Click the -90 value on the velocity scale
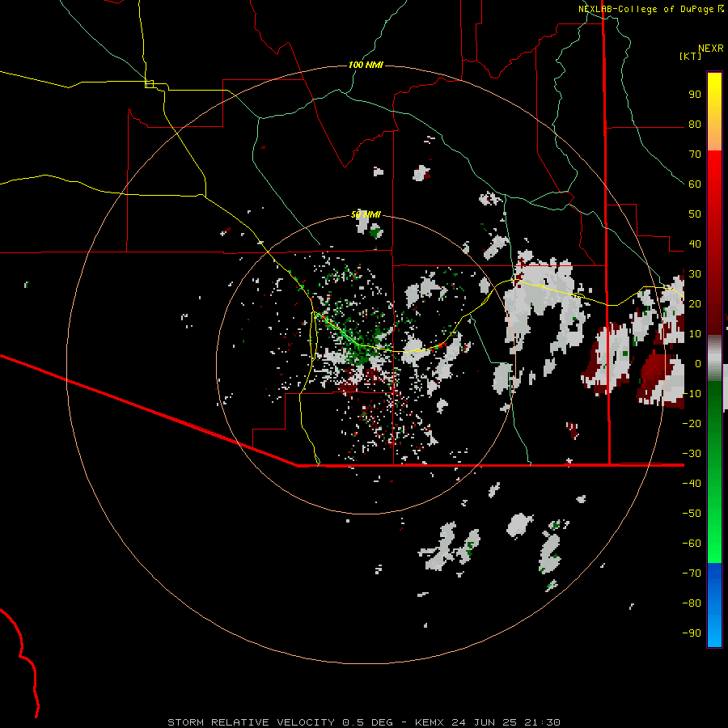728x728 pixels. pyautogui.click(x=692, y=633)
